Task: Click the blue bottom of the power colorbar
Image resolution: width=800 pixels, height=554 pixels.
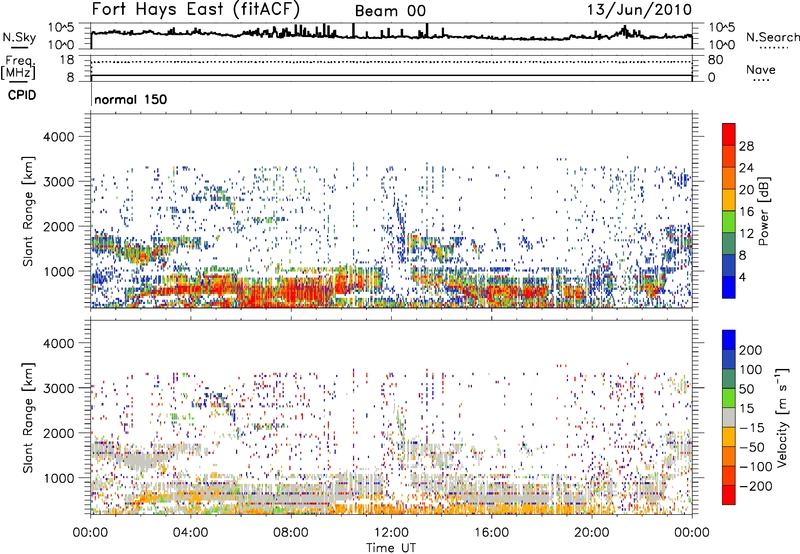Action: (x=729, y=287)
